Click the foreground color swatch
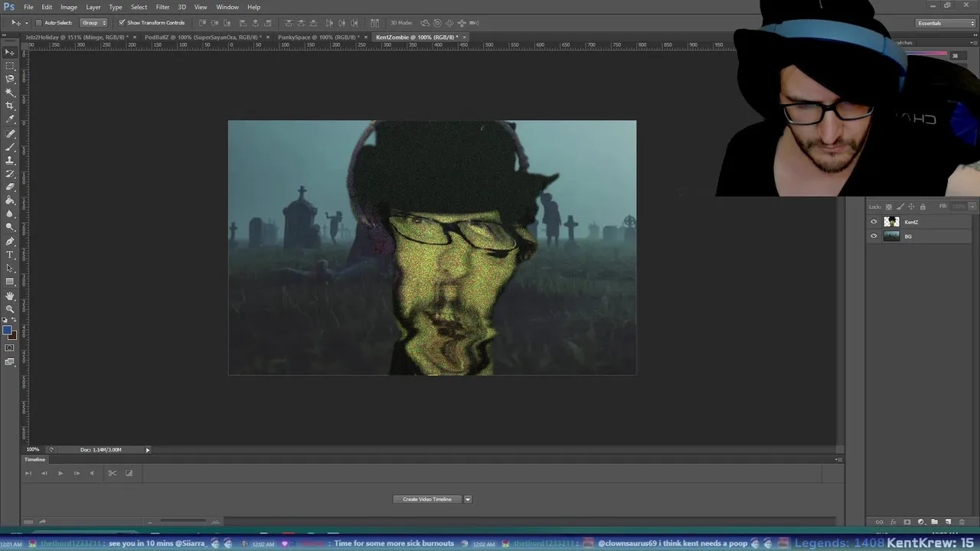This screenshot has height=551, width=980. [x=7, y=331]
